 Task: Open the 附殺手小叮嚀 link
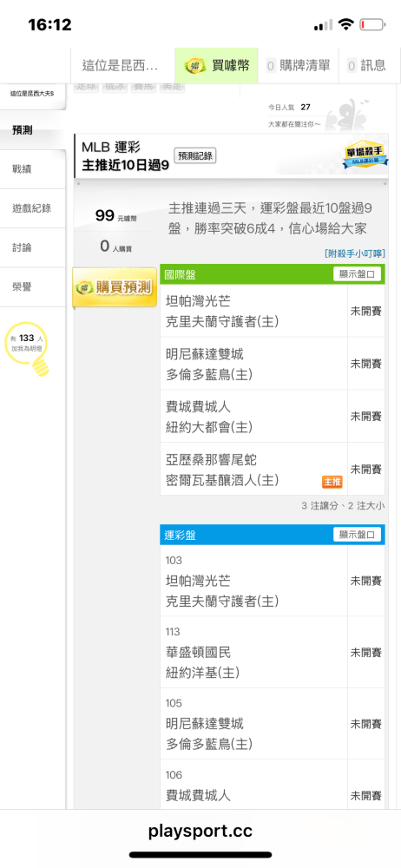[x=354, y=253]
